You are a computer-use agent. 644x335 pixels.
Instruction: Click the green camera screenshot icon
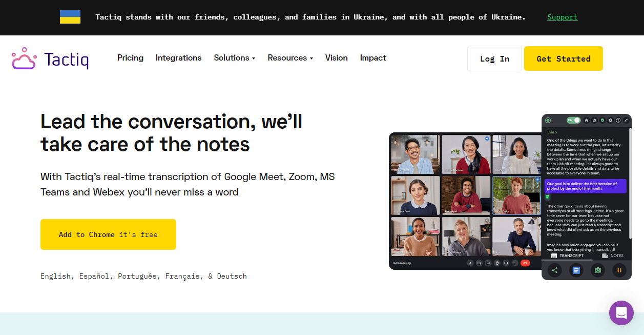coord(597,270)
